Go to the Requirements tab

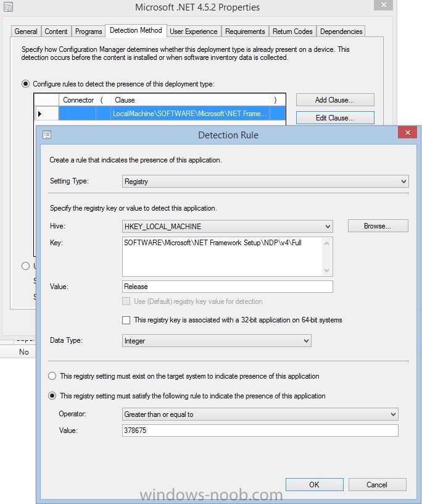(245, 31)
